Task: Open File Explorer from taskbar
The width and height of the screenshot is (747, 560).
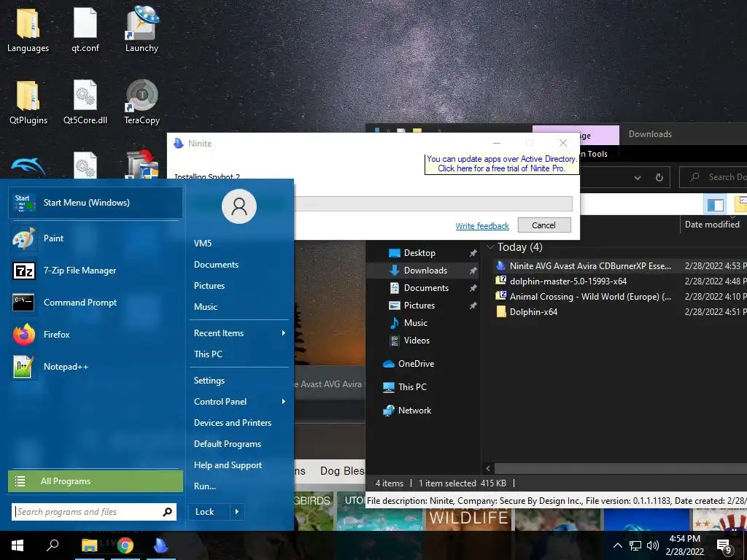Action: point(89,545)
